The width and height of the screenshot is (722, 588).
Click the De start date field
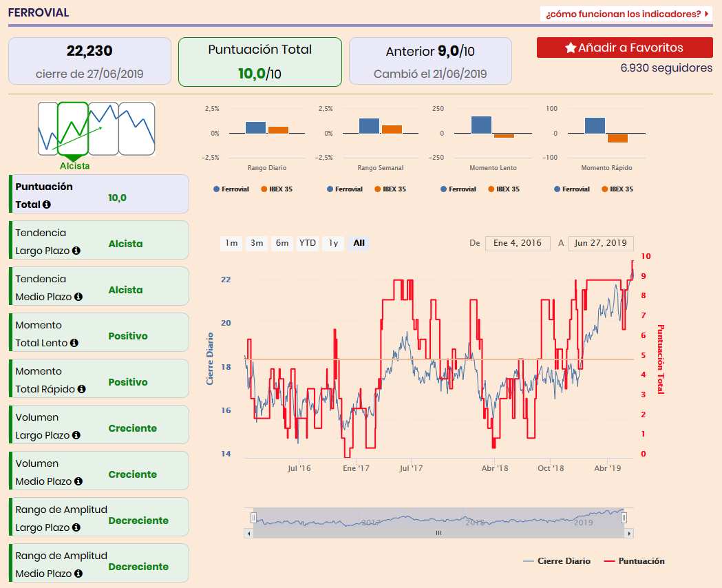(518, 243)
